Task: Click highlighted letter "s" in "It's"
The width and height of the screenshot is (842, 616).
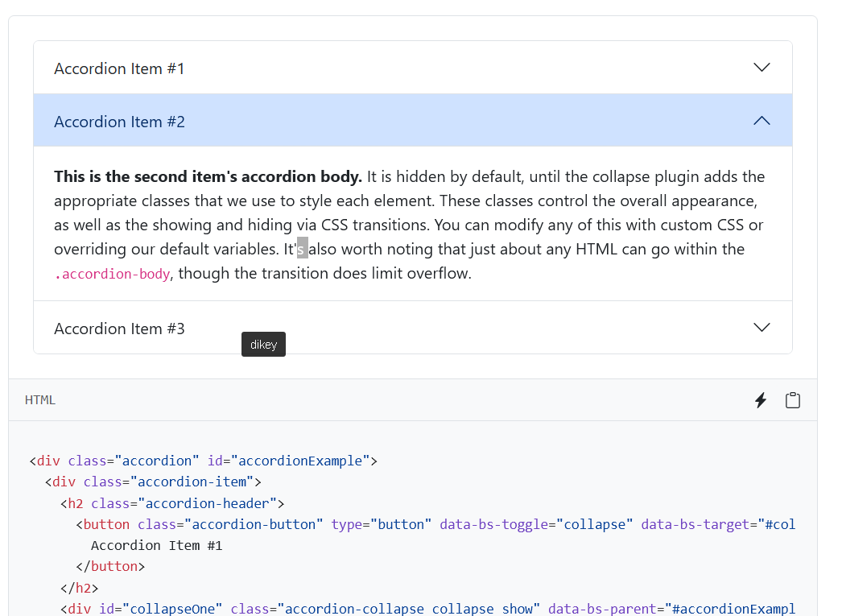Action: [303, 249]
